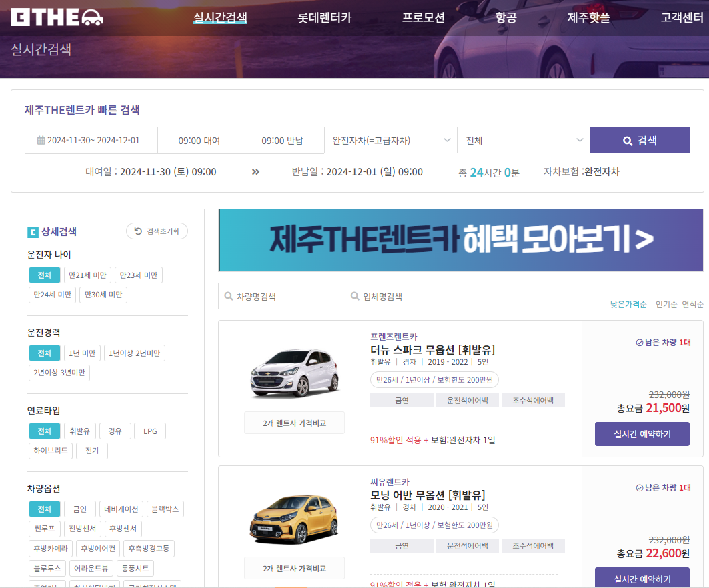Toggle the 후방에어컨 option filter
709x588 pixels.
click(x=98, y=548)
